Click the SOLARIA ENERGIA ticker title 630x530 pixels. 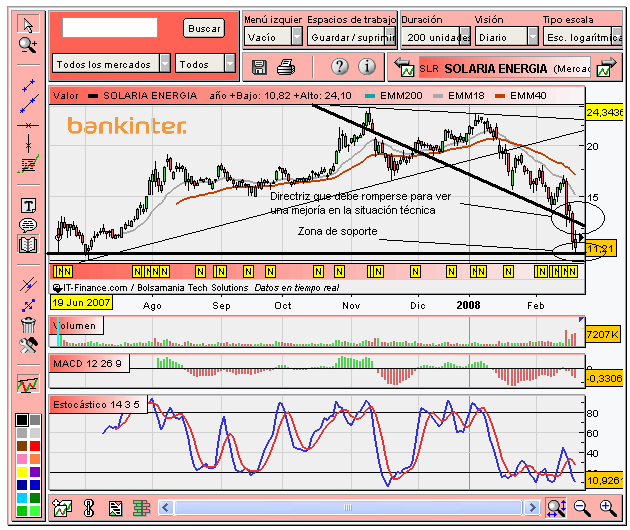coord(495,69)
